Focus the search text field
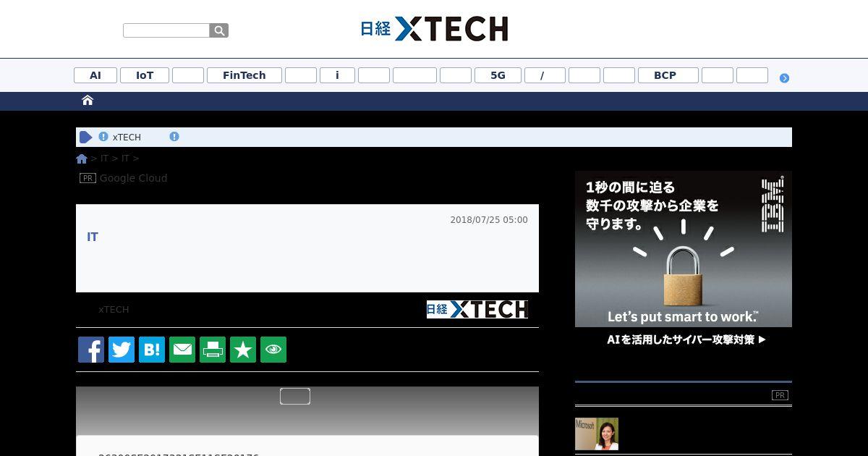This screenshot has width=868, height=456. [x=166, y=30]
